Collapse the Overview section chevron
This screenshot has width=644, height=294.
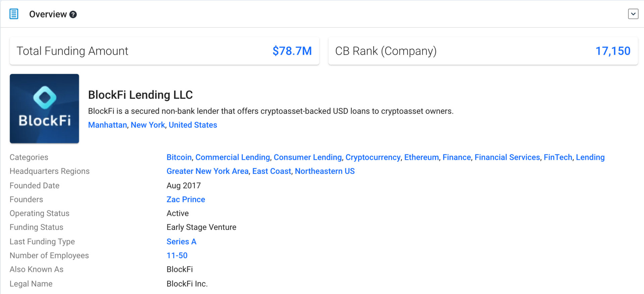coord(633,14)
